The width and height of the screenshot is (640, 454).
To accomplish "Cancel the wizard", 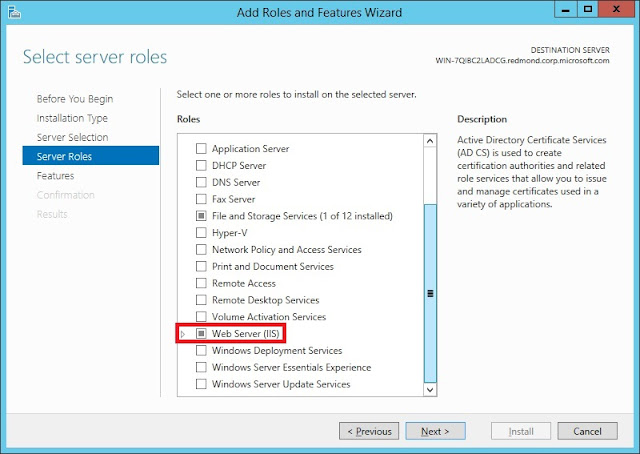I will 580,431.
